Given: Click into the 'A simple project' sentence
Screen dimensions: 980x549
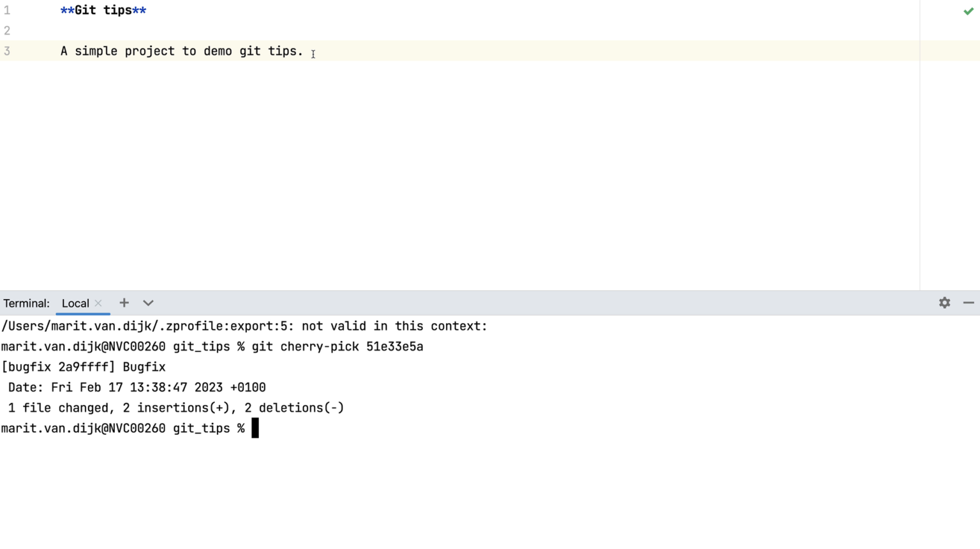Looking at the screenshot, I should pyautogui.click(x=182, y=51).
